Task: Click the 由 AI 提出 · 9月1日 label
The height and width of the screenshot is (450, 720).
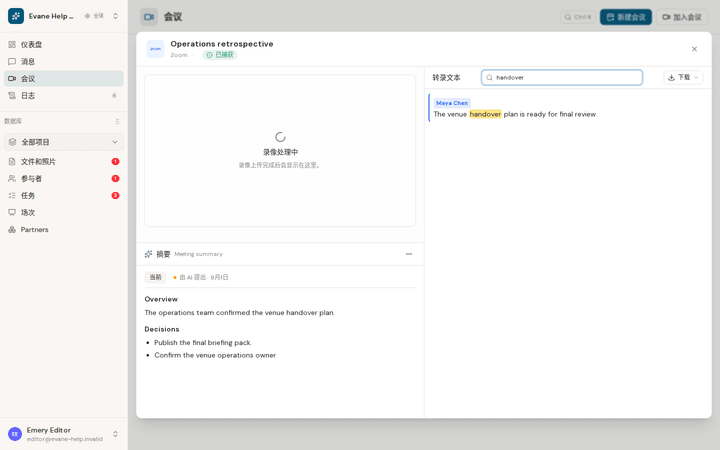Action: (x=203, y=277)
